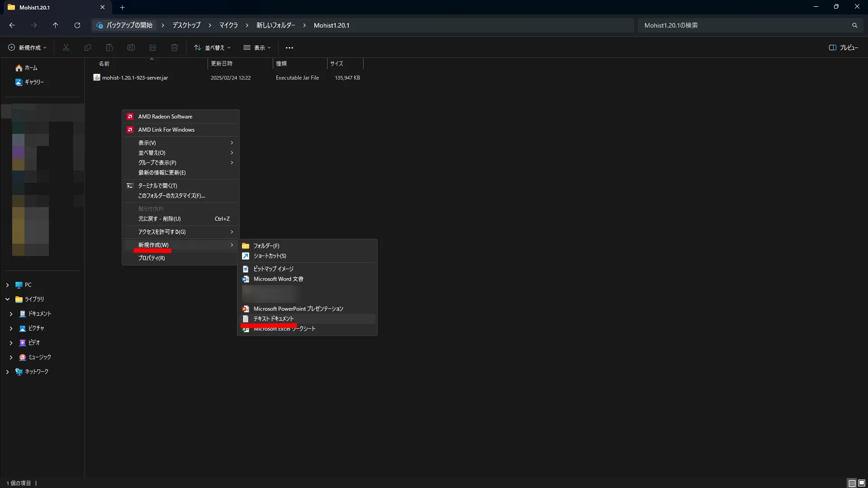
Task: Open 並べ替え sort dropdown in toolbar
Action: [x=212, y=47]
